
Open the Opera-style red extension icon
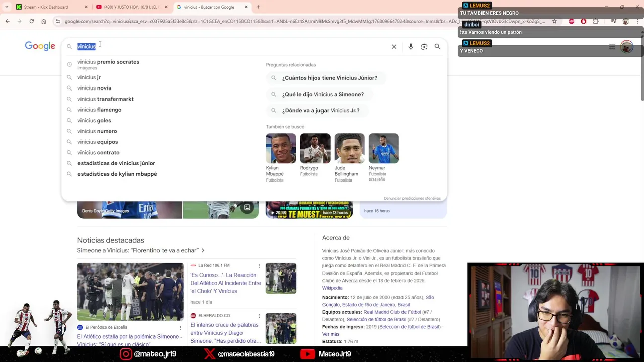tap(583, 21)
